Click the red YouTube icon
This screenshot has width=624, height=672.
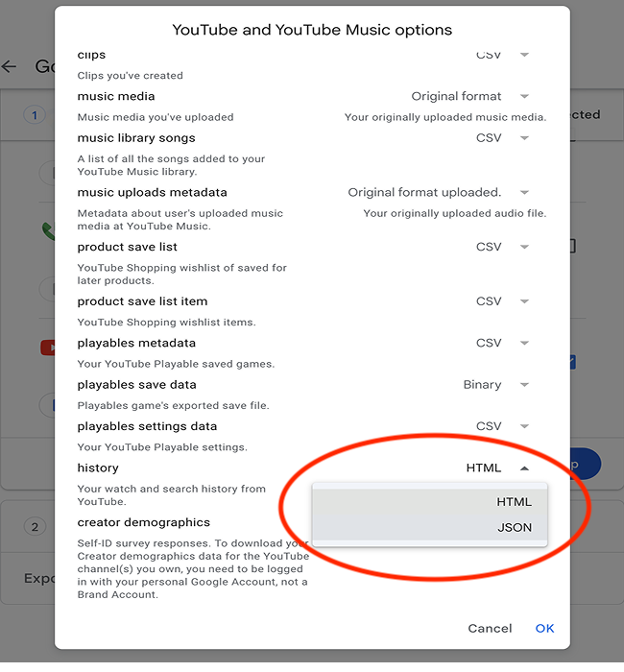[x=46, y=348]
